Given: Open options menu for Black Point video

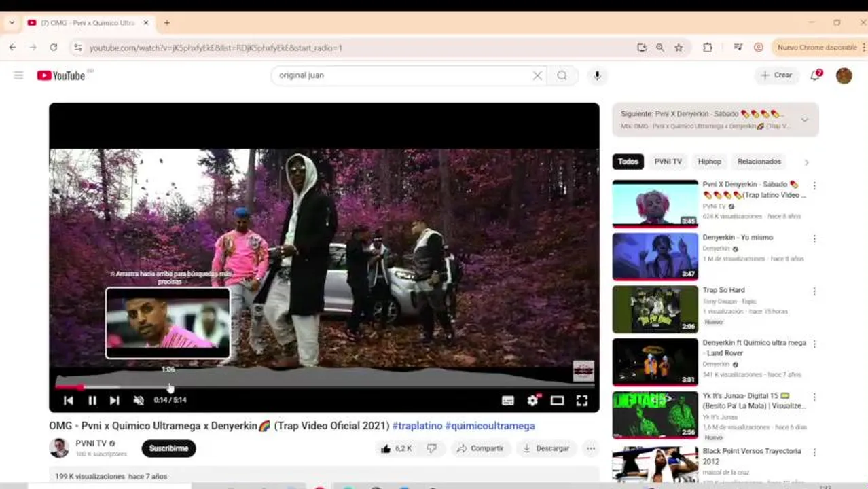Looking at the screenshot, I should [x=814, y=452].
